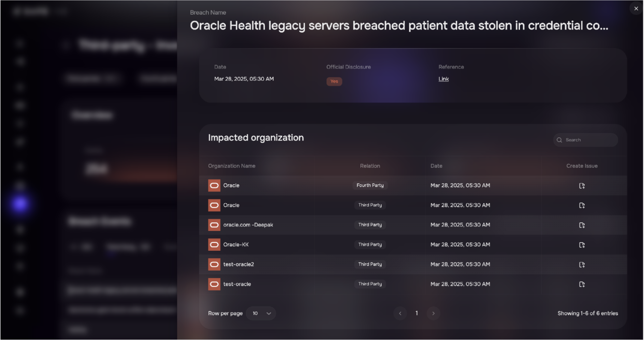
Task: Click the Impacted organization heading
Action: click(x=256, y=138)
